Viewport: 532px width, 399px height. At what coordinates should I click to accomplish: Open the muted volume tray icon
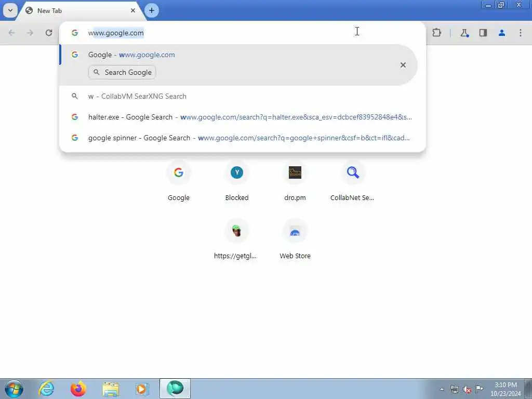(x=467, y=390)
